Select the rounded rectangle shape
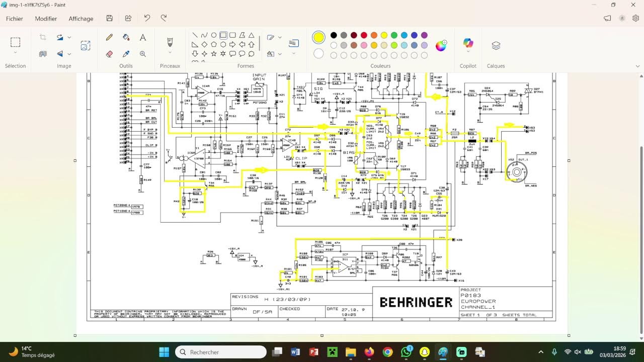This screenshot has width=644, height=362. coord(232,35)
